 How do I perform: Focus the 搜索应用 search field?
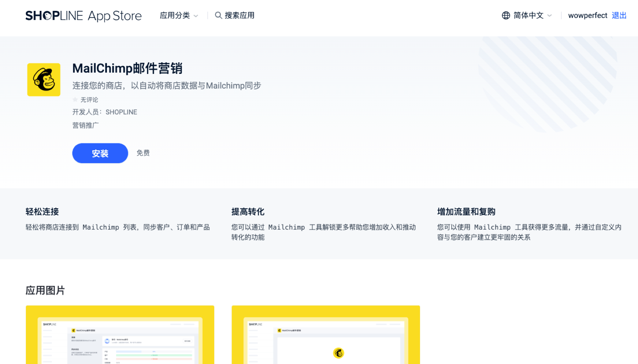[239, 15]
